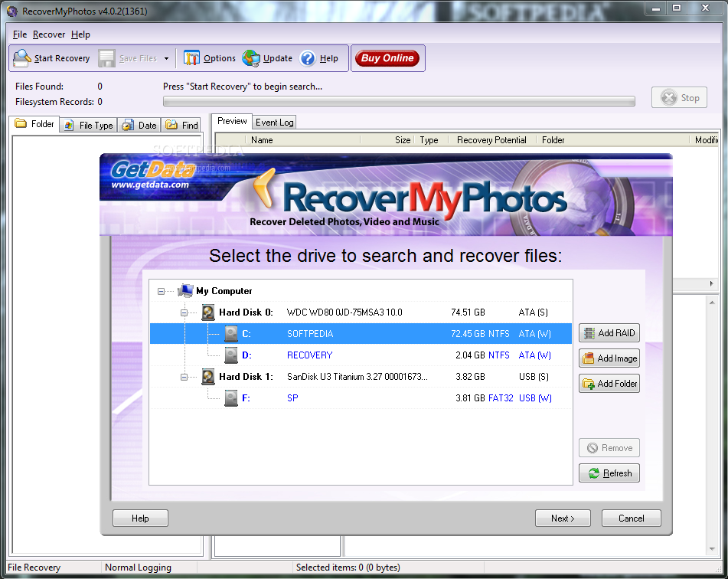The width and height of the screenshot is (728, 579).
Task: Click the wizard Help button
Action: click(140, 518)
